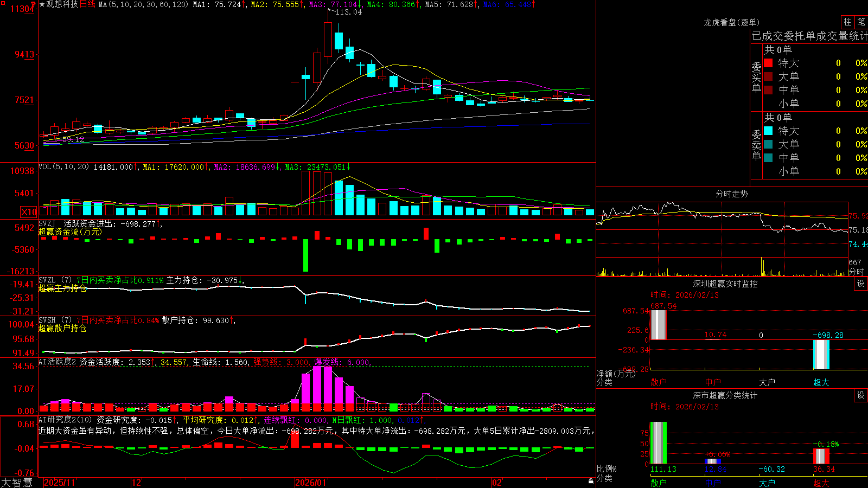Select the 散户 category in 深市超赢分类统计
The width and height of the screenshot is (868, 488).
[x=658, y=483]
